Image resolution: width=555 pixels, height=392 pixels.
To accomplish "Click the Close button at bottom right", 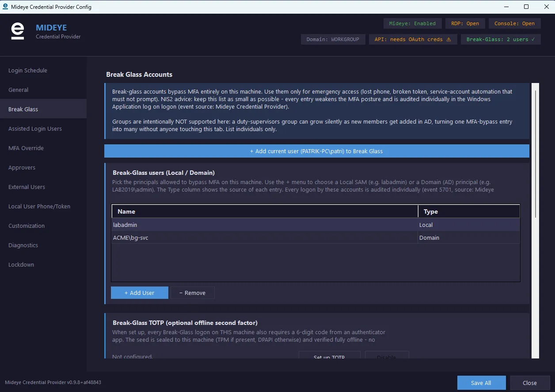I will [529, 383].
